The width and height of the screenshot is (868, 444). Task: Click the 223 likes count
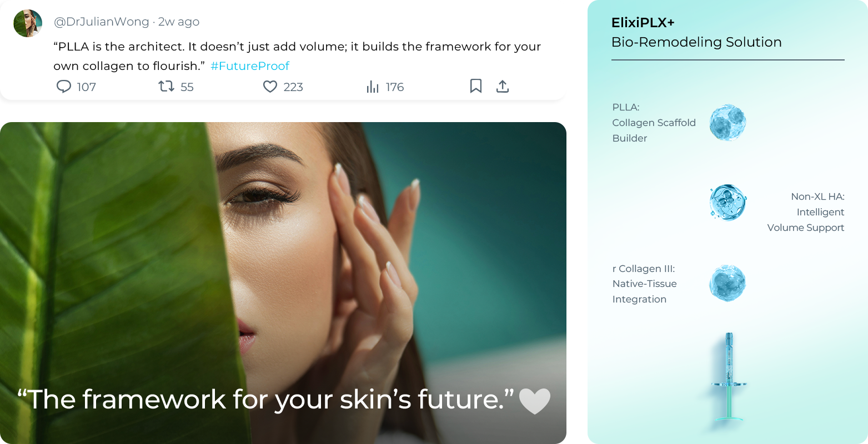point(293,87)
